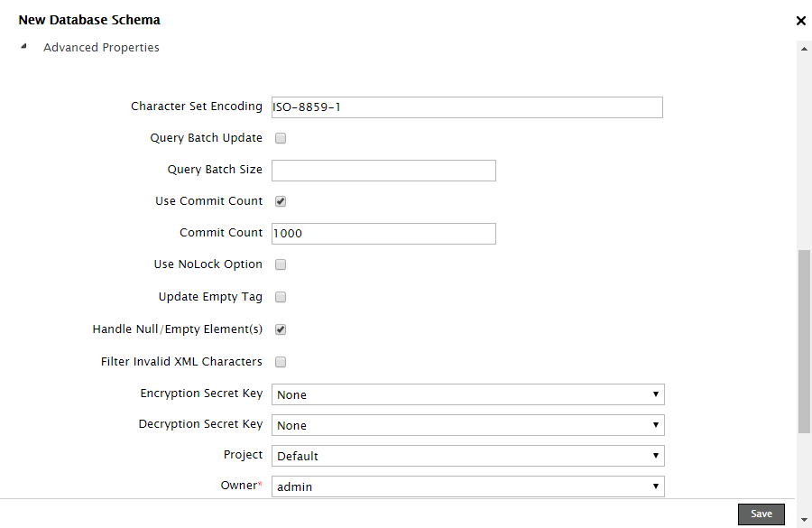Click the Query Batch Size input

point(383,171)
